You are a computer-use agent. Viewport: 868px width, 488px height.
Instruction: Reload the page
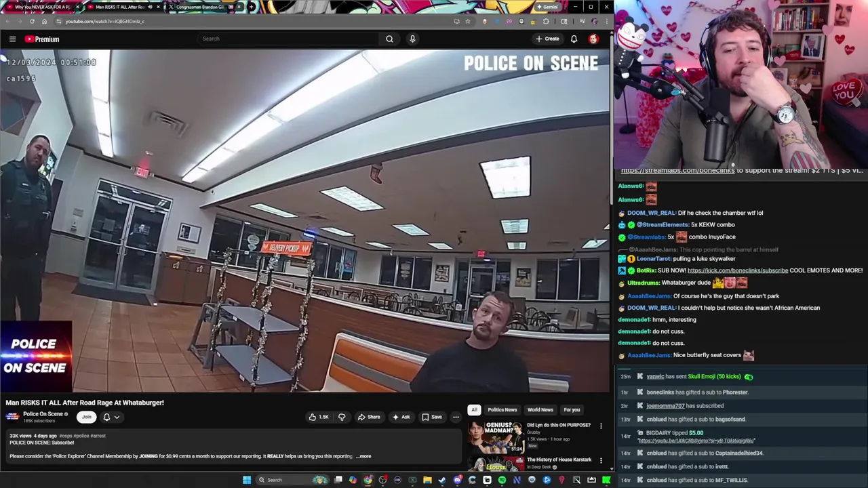[32, 21]
